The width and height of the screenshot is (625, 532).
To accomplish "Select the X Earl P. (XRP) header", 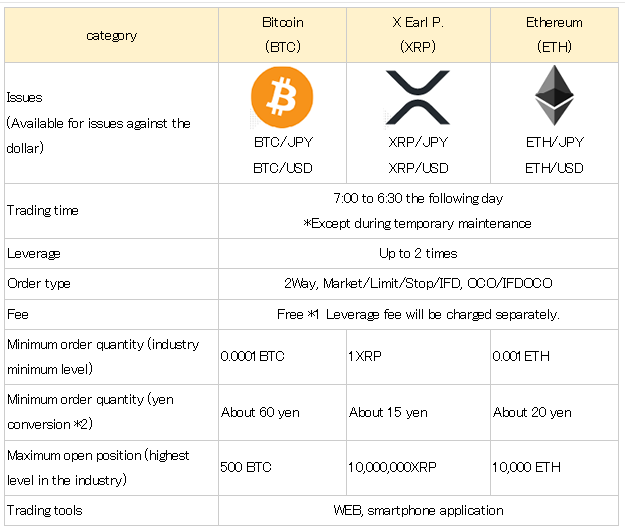I will pyautogui.click(x=418, y=35).
